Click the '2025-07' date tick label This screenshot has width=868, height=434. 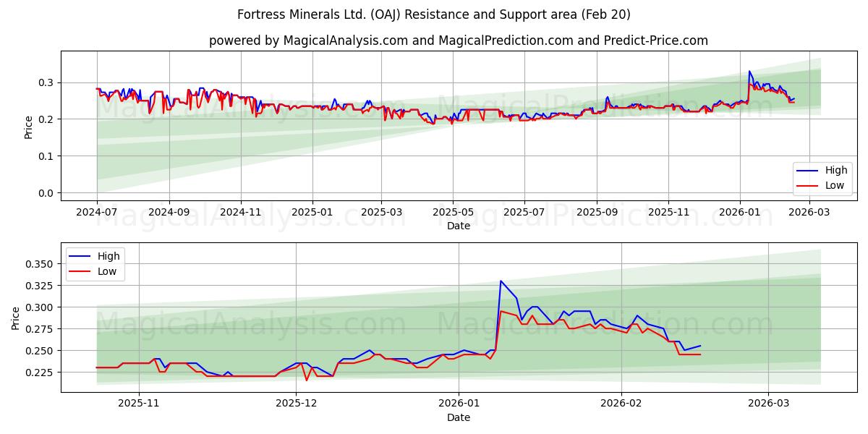pos(524,213)
